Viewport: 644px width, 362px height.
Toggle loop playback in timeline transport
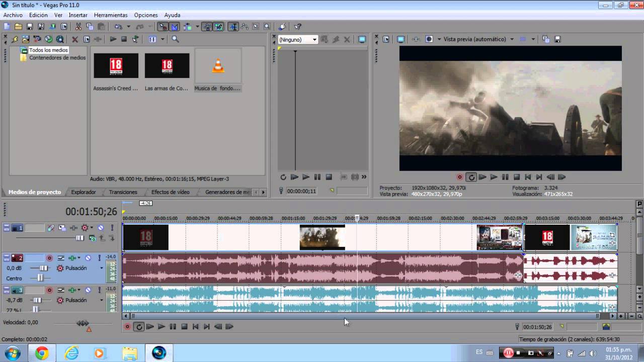[139, 327]
